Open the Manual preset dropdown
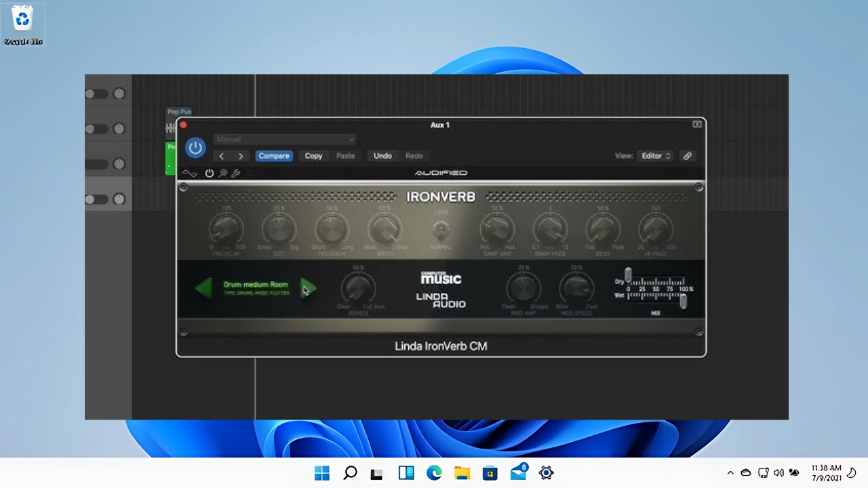The width and height of the screenshot is (868, 488). pyautogui.click(x=285, y=139)
